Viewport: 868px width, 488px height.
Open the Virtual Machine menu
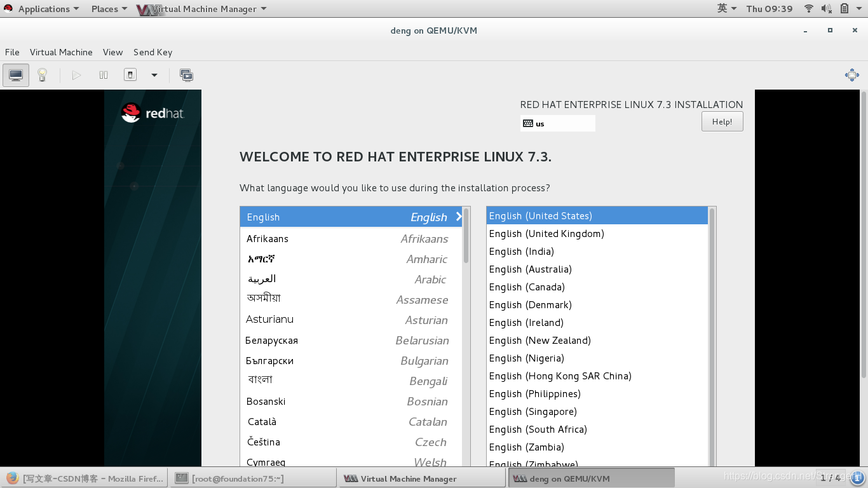[61, 52]
